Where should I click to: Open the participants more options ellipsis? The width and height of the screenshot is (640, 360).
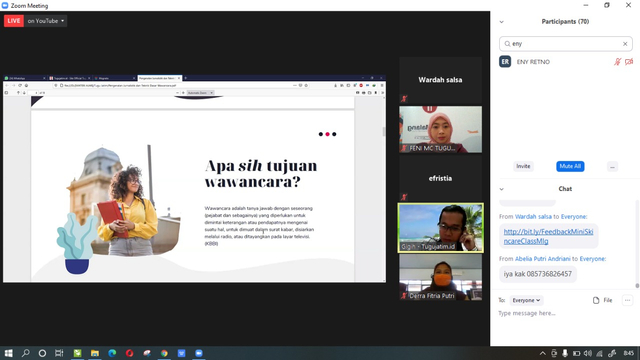click(612, 167)
